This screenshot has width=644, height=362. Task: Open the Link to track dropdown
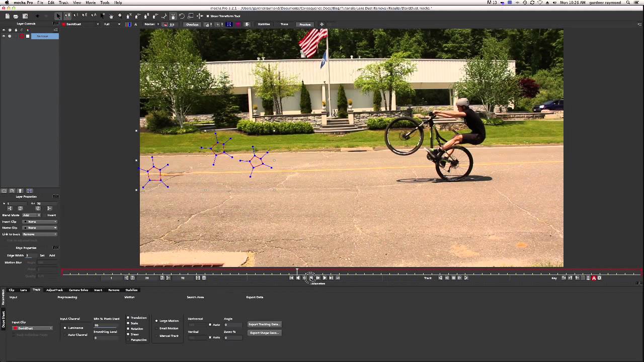pyautogui.click(x=40, y=234)
